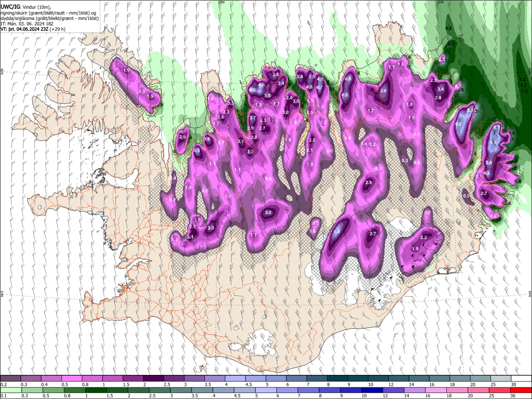The image size is (532, 399).
Task: Select the pink rain swatch between 16 and 18
Action: click(x=436, y=390)
